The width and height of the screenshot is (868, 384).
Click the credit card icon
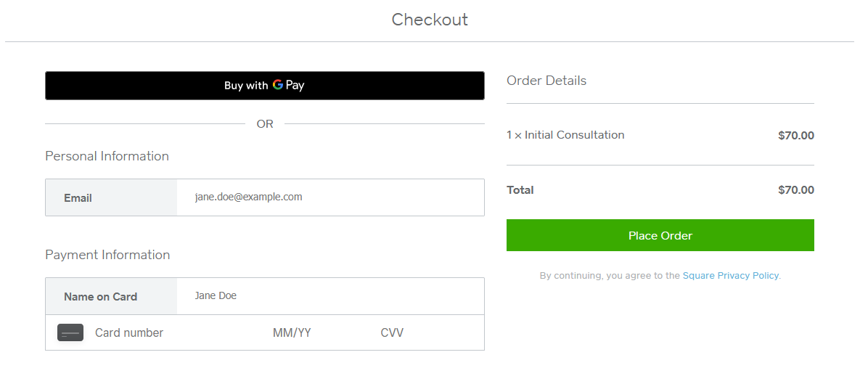(70, 333)
